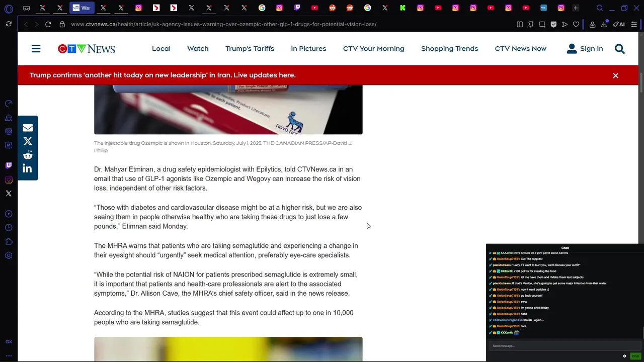Open CTV Your Morning nav item

point(373,49)
